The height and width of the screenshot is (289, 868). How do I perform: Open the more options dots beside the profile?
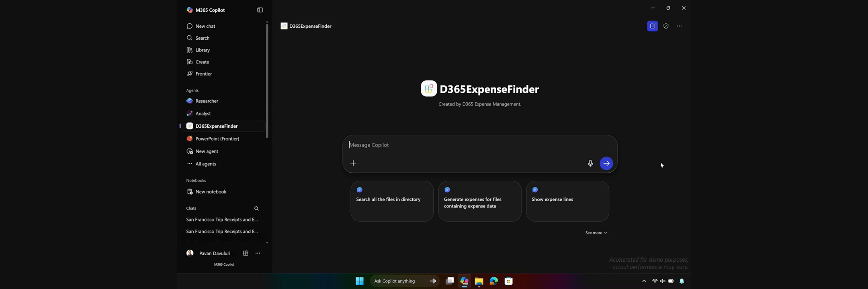tap(258, 253)
